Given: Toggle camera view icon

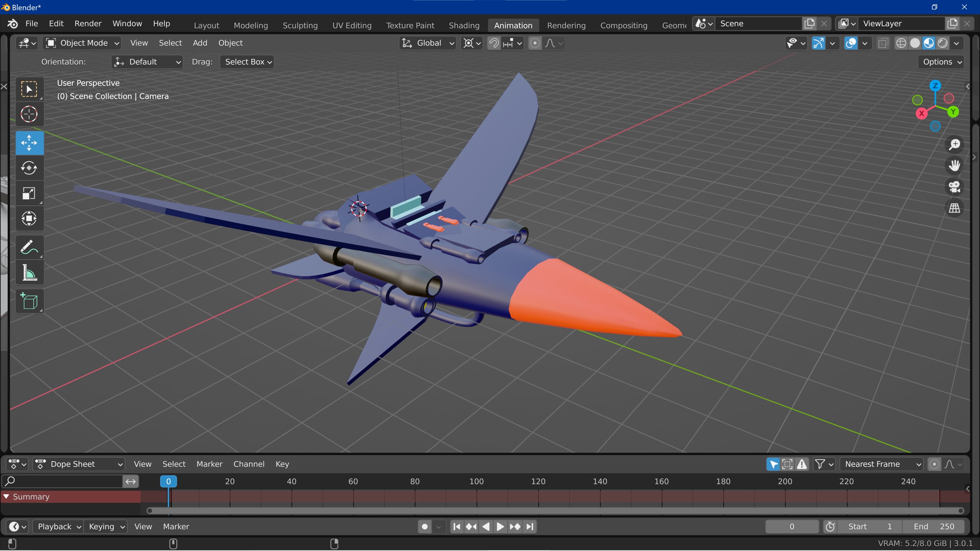Looking at the screenshot, I should tap(954, 187).
